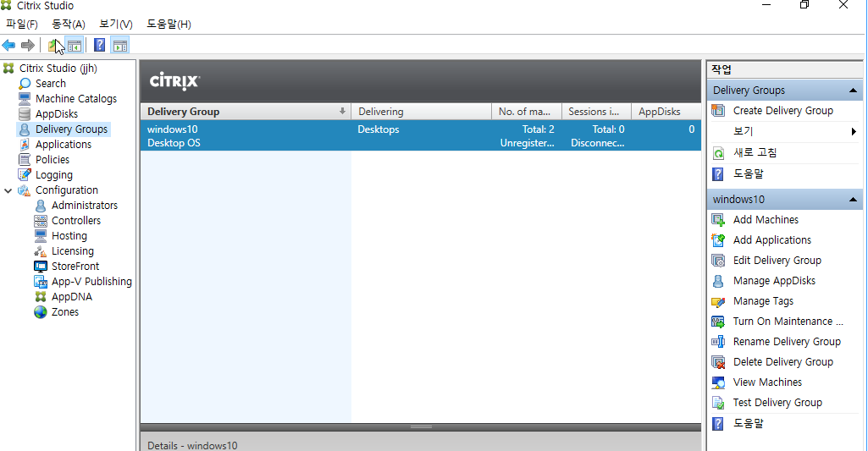Click the Details - windows10 header
Screen dimensions: 868x451
coord(192,445)
